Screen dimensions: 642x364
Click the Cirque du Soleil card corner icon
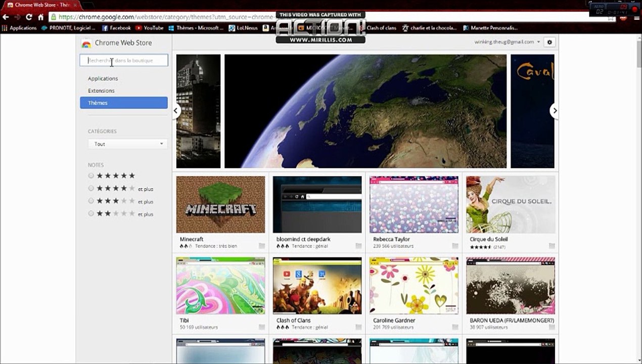pyautogui.click(x=552, y=246)
